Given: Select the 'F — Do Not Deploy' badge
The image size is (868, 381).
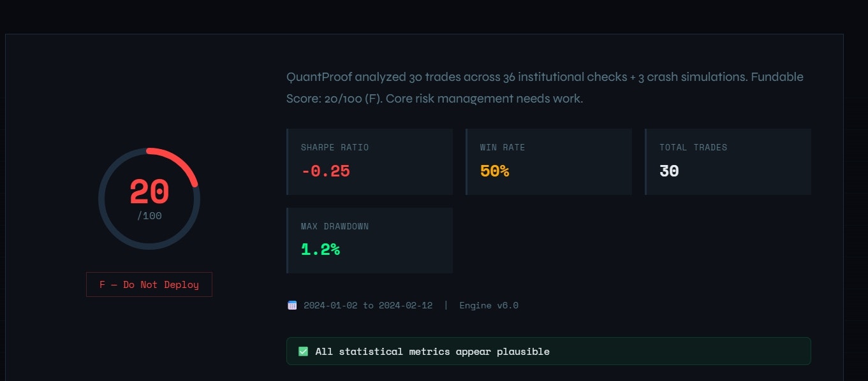Looking at the screenshot, I should (x=149, y=284).
